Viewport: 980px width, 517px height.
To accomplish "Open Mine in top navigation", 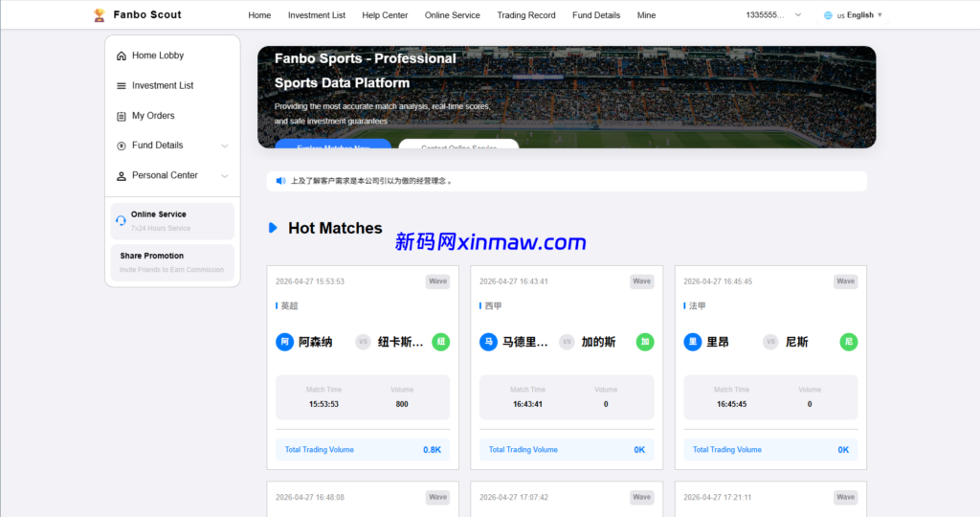I will point(646,15).
